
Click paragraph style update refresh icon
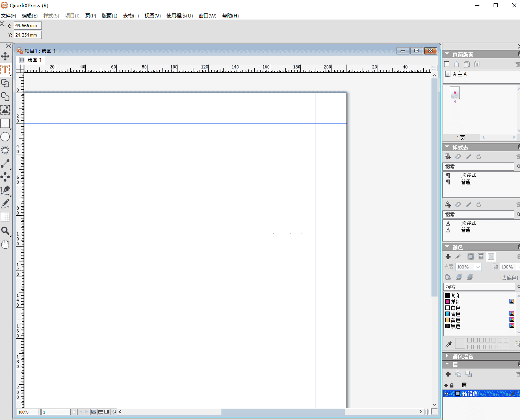pyautogui.click(x=479, y=157)
